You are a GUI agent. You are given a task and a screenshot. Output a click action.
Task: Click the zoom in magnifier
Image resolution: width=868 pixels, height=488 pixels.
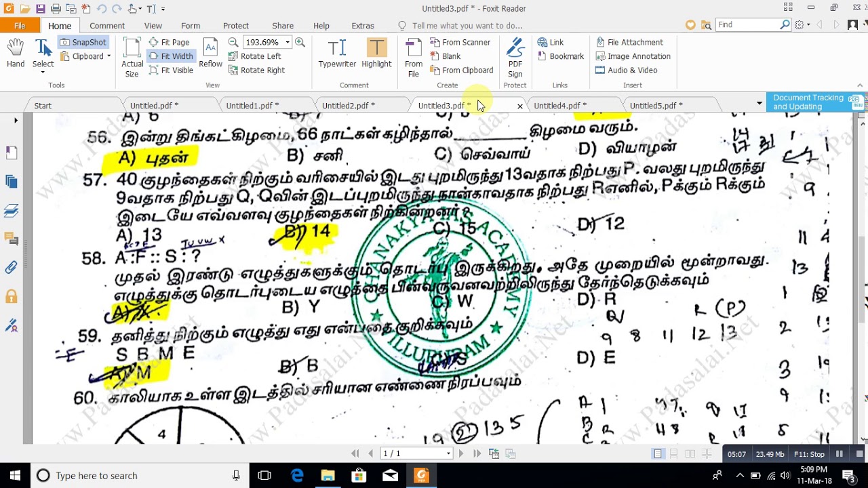pyautogui.click(x=300, y=42)
